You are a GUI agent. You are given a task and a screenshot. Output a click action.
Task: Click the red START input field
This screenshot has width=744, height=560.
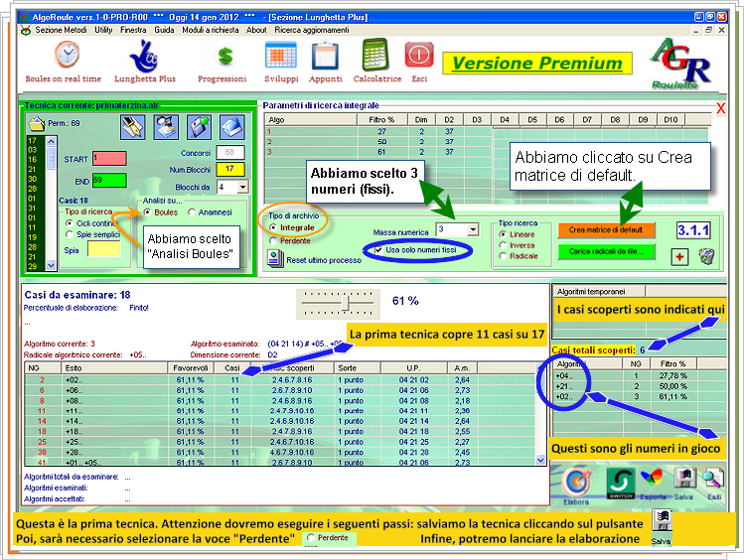pos(109,159)
